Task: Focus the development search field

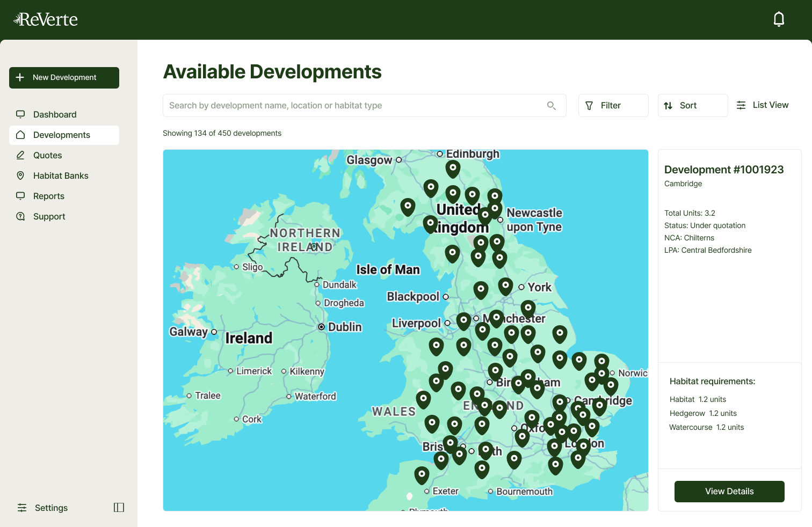Action: 354,106
